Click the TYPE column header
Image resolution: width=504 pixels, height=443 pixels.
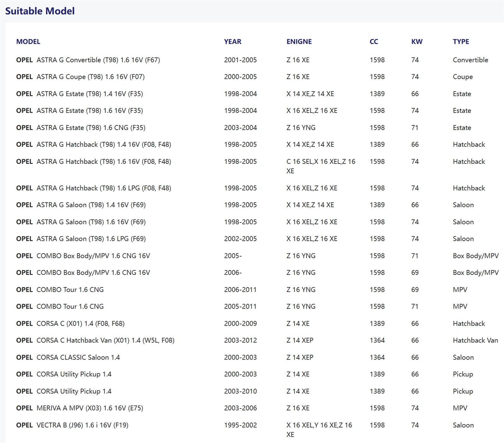click(x=461, y=42)
